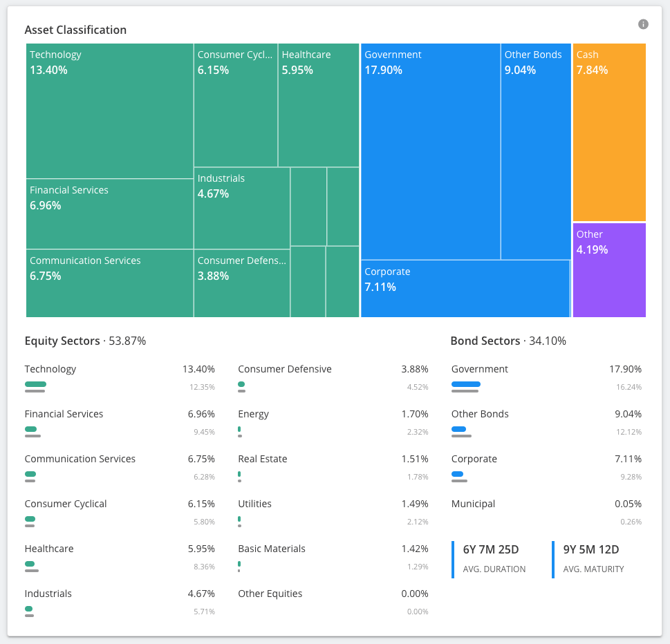Select the Other Bonds 9.04% treemap tile

tap(536, 151)
